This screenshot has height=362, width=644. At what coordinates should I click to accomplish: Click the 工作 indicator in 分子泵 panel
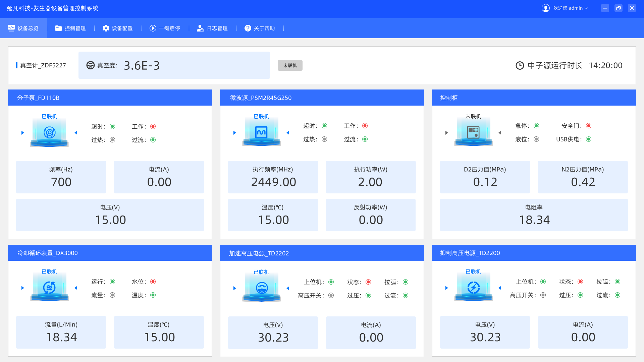pos(153,126)
